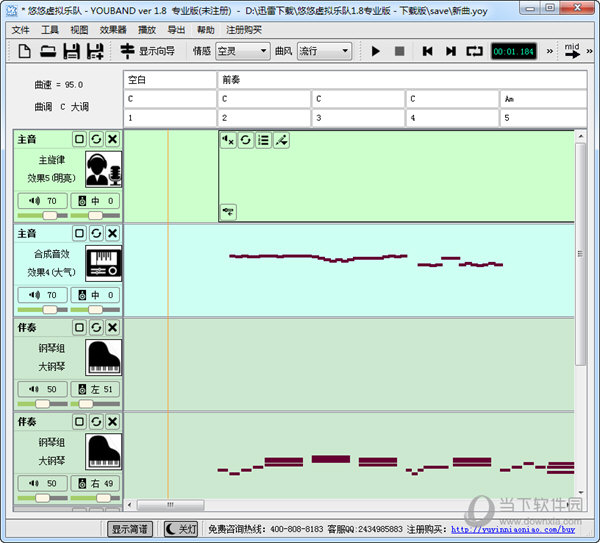Start playback with the Play button

(x=375, y=51)
